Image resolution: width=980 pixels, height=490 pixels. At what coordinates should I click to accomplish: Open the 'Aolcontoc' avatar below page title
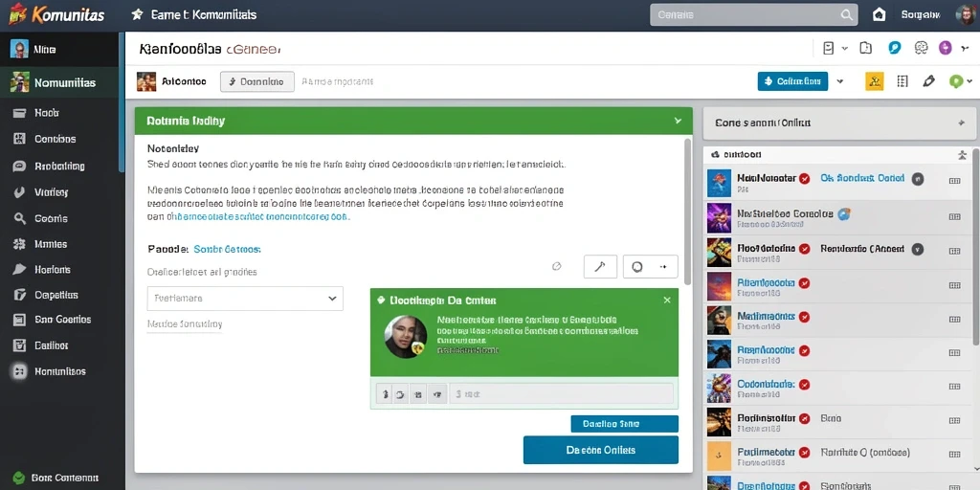pyautogui.click(x=146, y=81)
